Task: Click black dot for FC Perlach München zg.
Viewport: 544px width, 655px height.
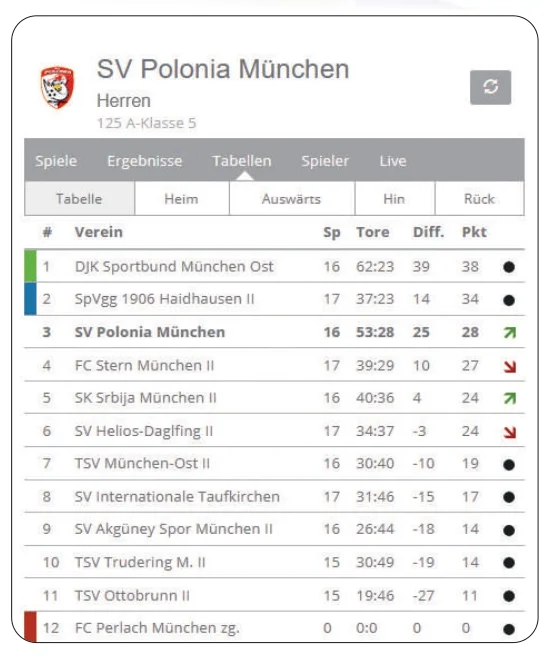Action: (x=508, y=629)
